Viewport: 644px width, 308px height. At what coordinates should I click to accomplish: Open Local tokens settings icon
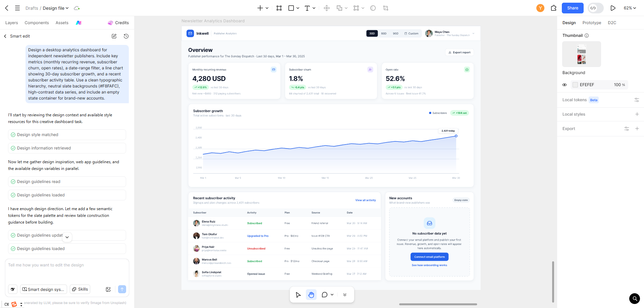pyautogui.click(x=637, y=100)
